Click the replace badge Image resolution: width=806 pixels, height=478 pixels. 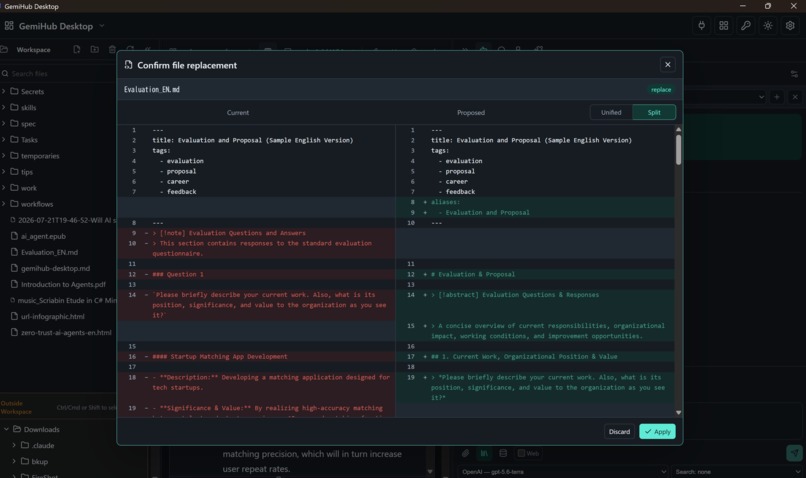(x=661, y=89)
